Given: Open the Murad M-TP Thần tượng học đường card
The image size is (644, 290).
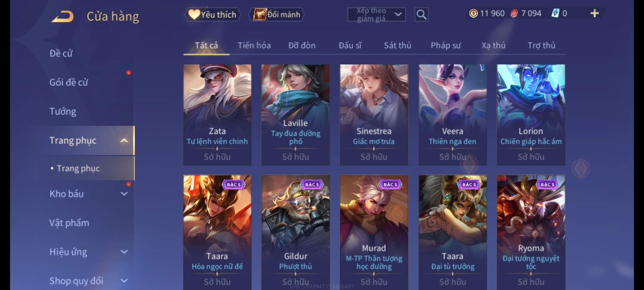Looking at the screenshot, I should [374, 232].
